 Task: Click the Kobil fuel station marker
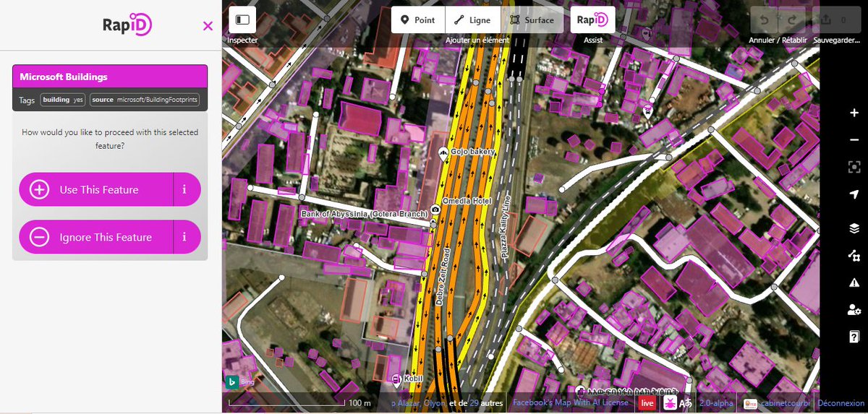tap(396, 379)
